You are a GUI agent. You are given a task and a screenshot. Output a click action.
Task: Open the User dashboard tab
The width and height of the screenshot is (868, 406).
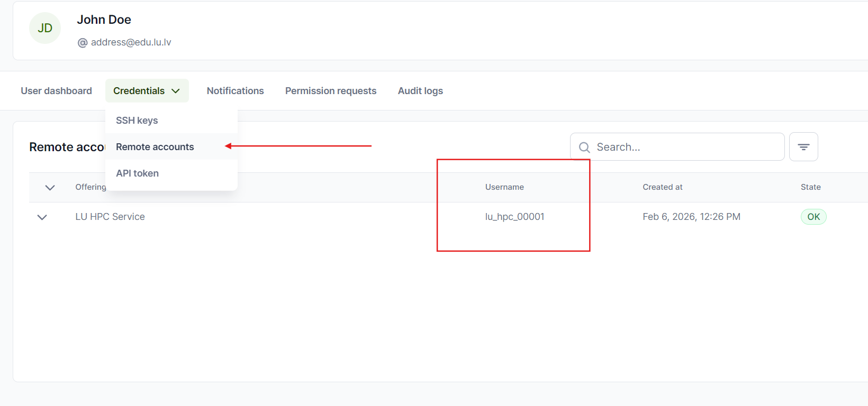(56, 91)
